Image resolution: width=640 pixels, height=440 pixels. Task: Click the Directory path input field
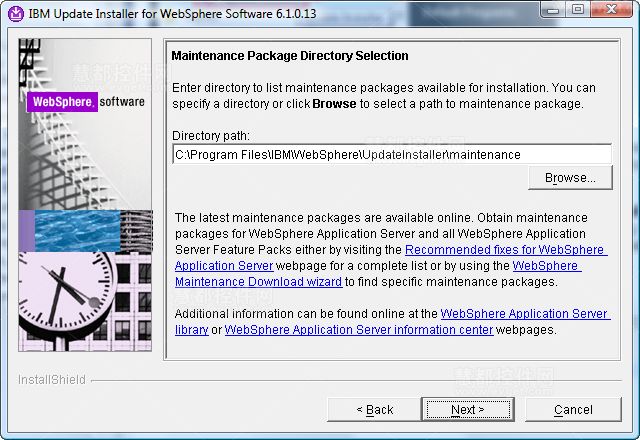pyautogui.click(x=392, y=155)
